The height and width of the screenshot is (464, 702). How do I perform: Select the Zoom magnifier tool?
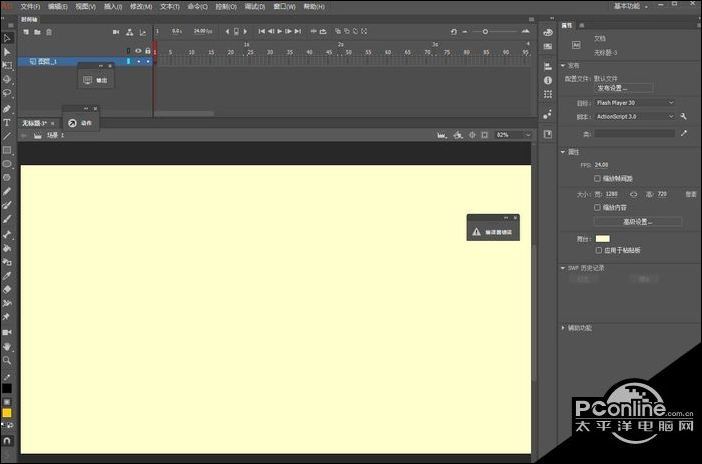7,360
